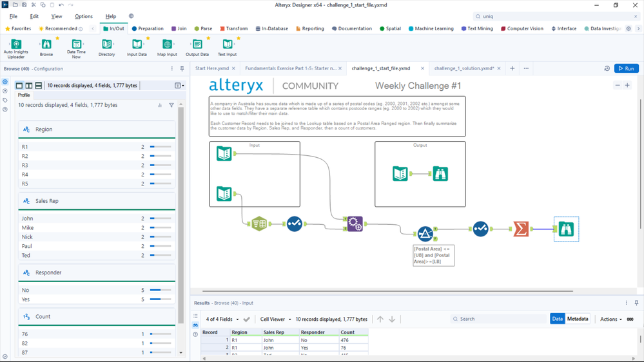
Task: Toggle the favorite star on Browse tool
Action: [57, 38]
